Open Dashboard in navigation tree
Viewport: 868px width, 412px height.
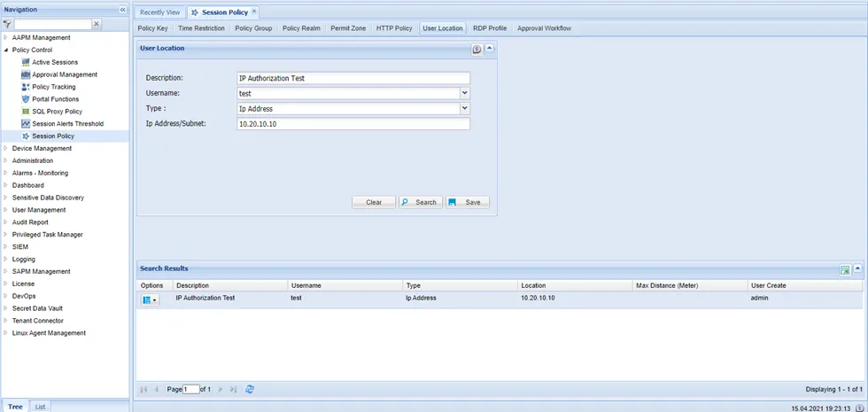(27, 185)
